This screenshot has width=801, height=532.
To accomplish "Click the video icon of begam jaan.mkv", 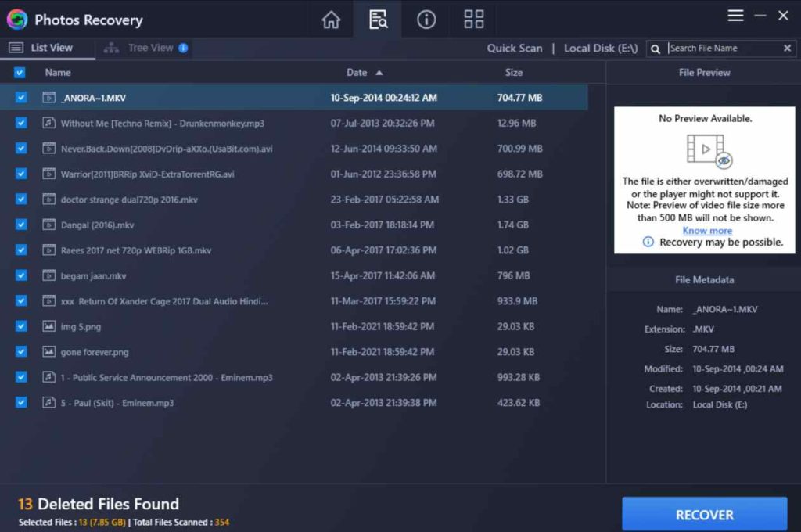I will pyautogui.click(x=48, y=275).
